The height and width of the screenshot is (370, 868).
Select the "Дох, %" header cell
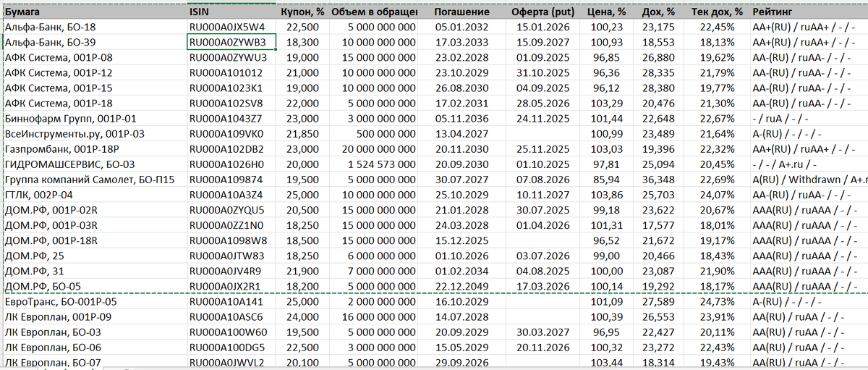click(658, 12)
